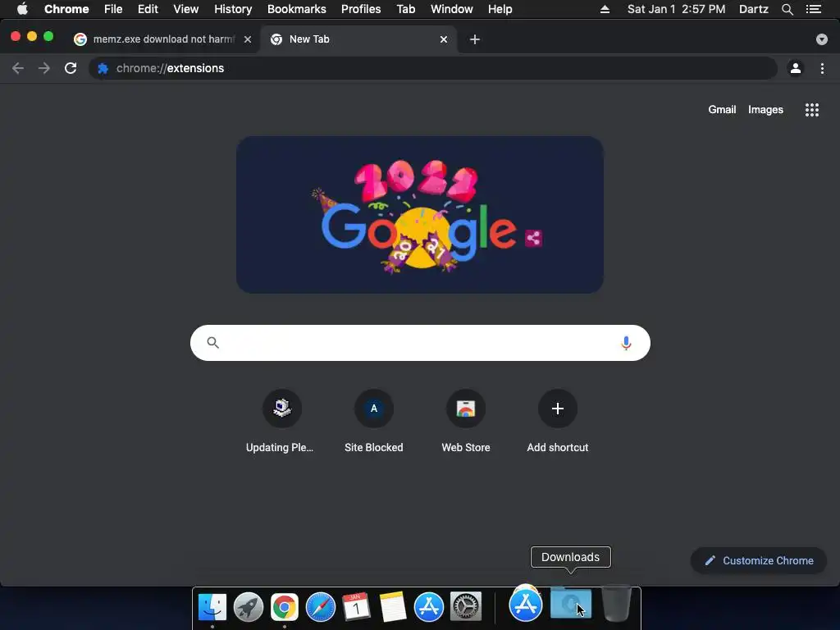The height and width of the screenshot is (630, 840).
Task: Click the Customize Chrome button
Action: coord(759,560)
